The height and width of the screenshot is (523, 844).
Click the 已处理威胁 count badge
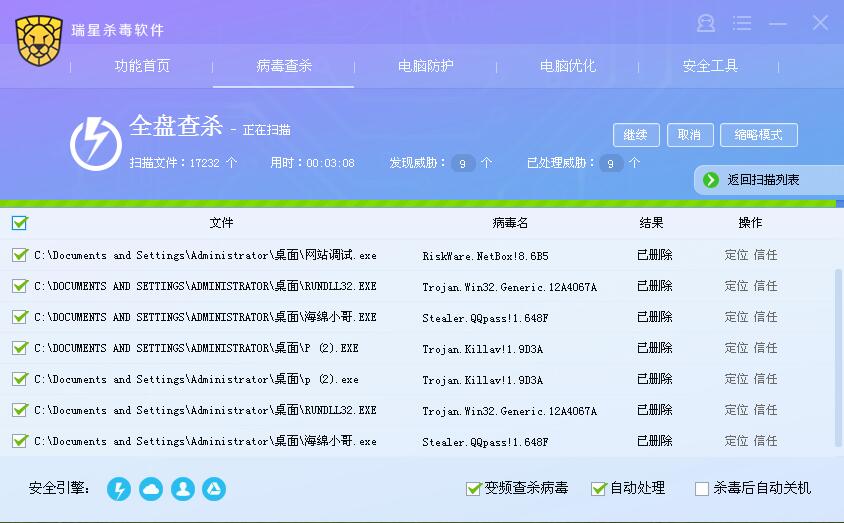point(610,163)
